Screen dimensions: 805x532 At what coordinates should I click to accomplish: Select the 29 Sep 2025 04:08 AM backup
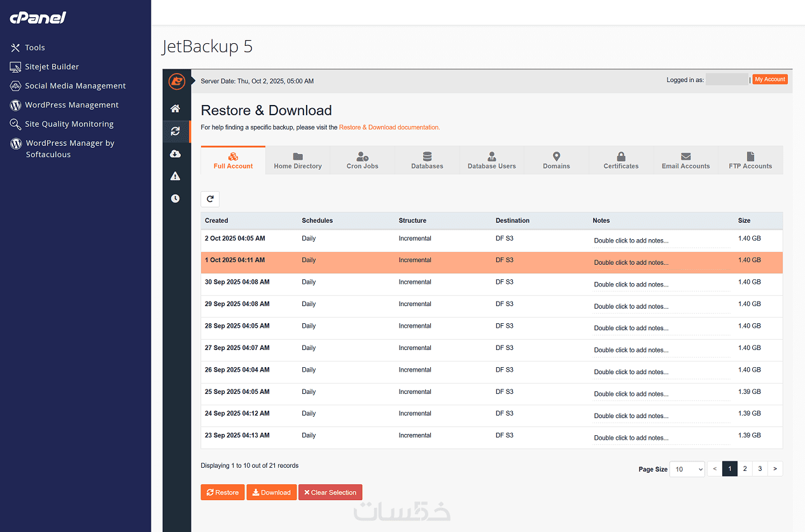(492, 307)
